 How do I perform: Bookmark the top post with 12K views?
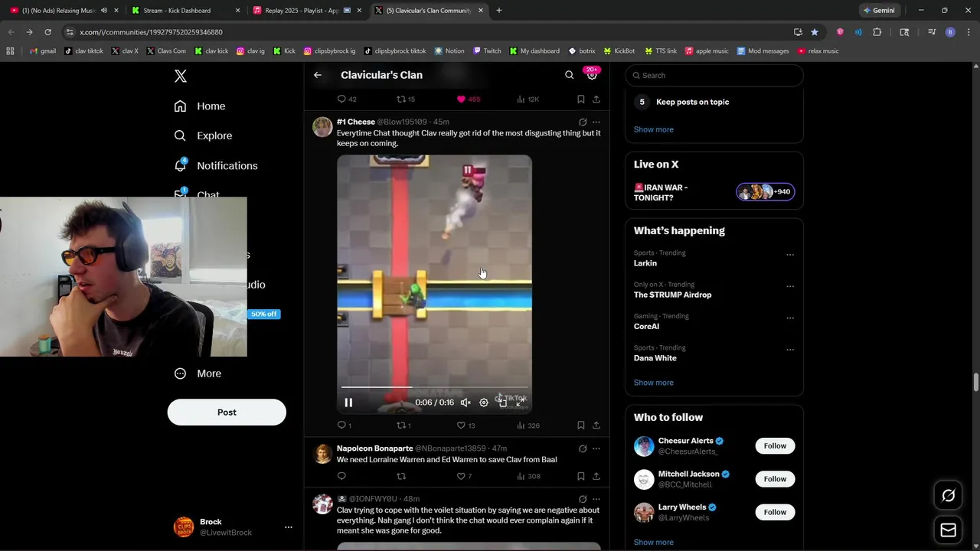pyautogui.click(x=581, y=99)
